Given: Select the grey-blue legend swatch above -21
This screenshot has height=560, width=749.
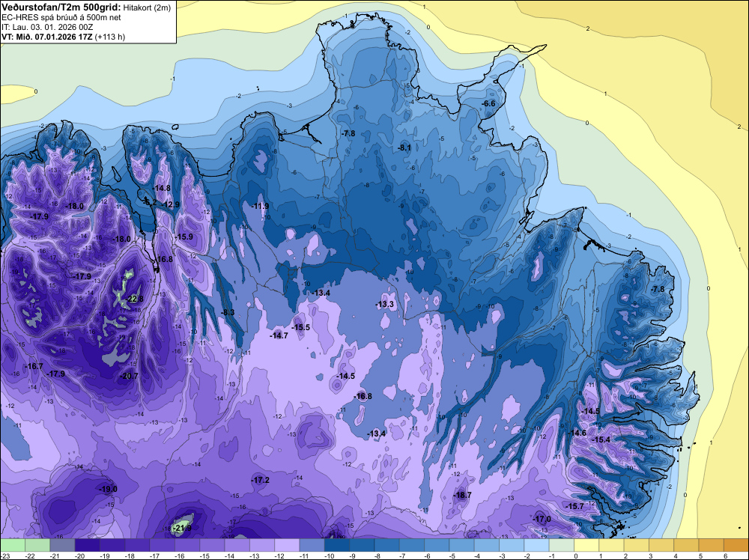Looking at the screenshot, I should click(63, 545).
